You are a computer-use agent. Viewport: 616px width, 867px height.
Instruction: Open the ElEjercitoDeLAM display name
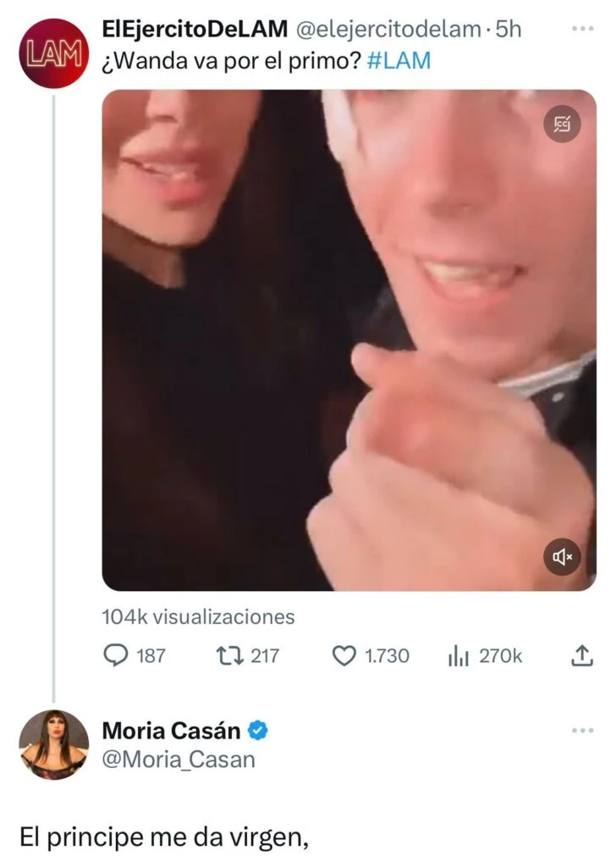point(194,29)
